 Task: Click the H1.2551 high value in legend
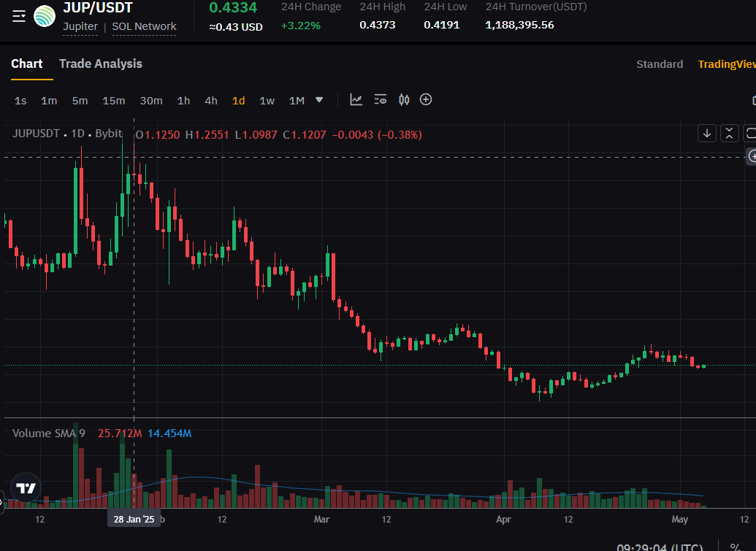(207, 134)
